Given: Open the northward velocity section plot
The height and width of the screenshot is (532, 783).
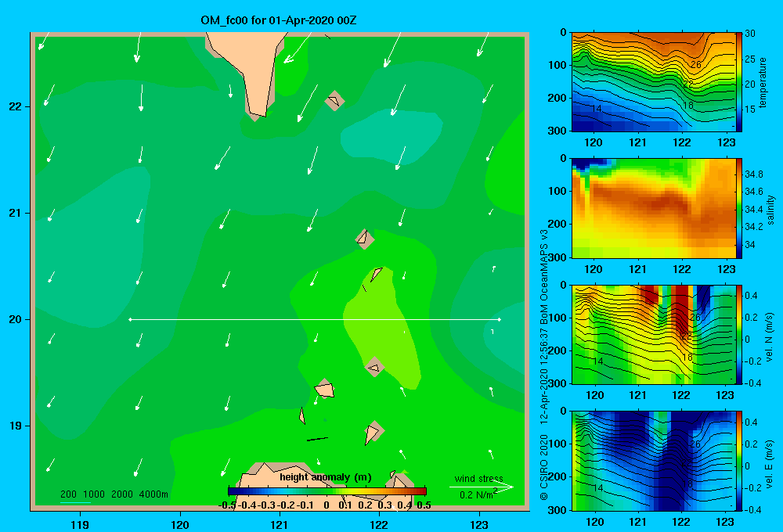Looking at the screenshot, I should 653,335.
